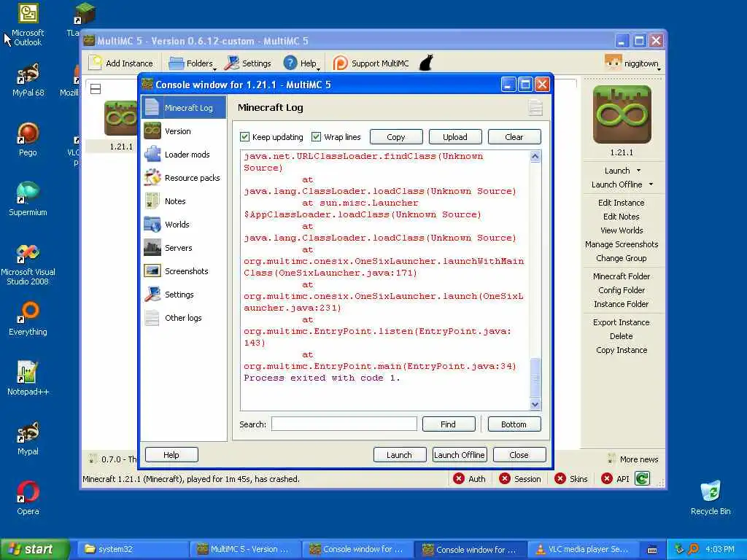Click the Support MultiMC Patreon icon
Screen dimensions: 747x560
tap(340, 63)
